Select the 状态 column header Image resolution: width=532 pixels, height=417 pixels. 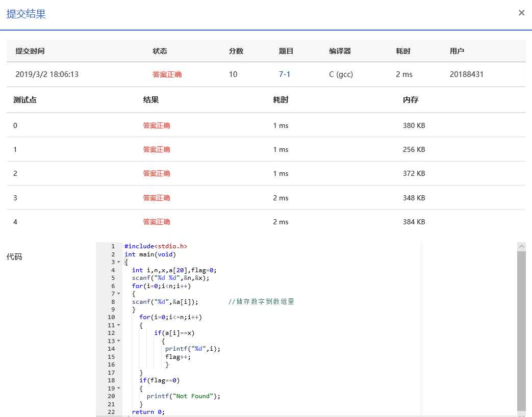(160, 51)
